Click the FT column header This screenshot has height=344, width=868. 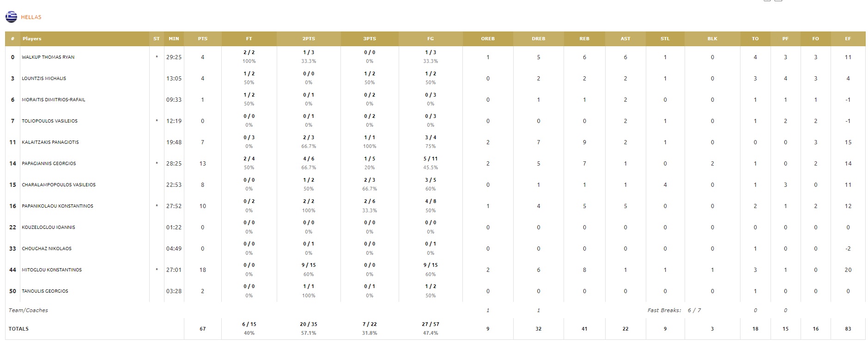249,39
